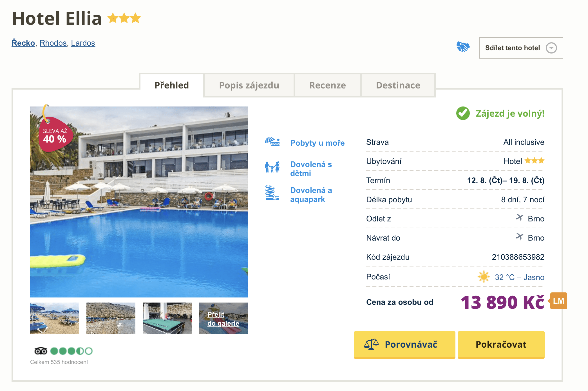
Task: Click 'Přejít do galerie' gallery link
Action: click(223, 319)
